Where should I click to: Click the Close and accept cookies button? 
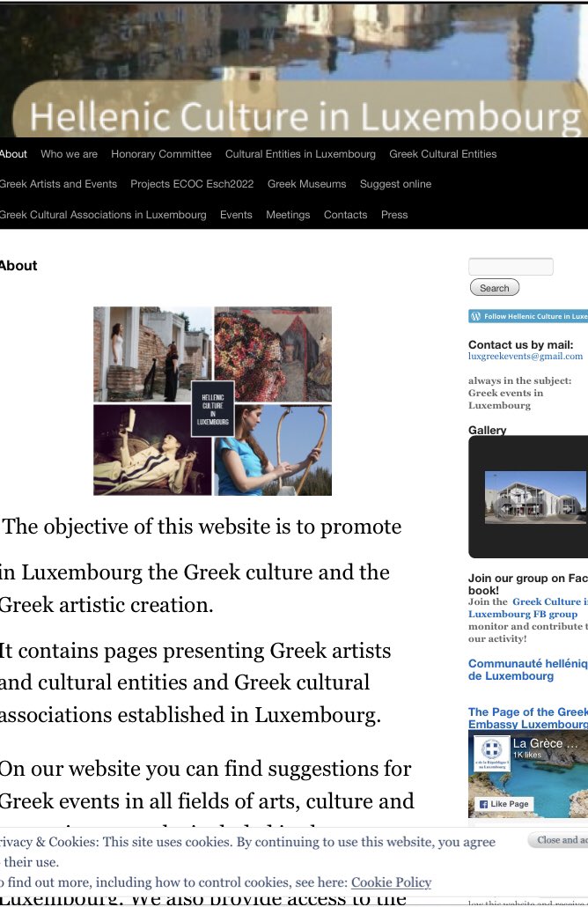point(558,840)
